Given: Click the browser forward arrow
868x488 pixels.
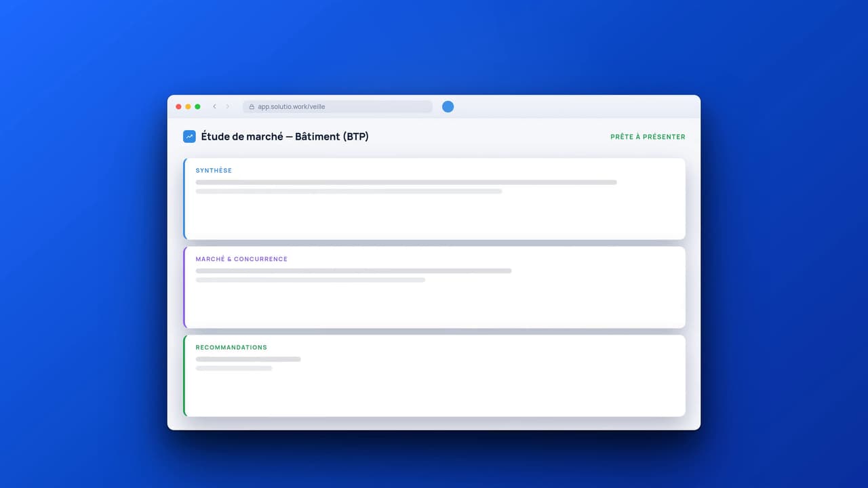Looking at the screenshot, I should 227,106.
